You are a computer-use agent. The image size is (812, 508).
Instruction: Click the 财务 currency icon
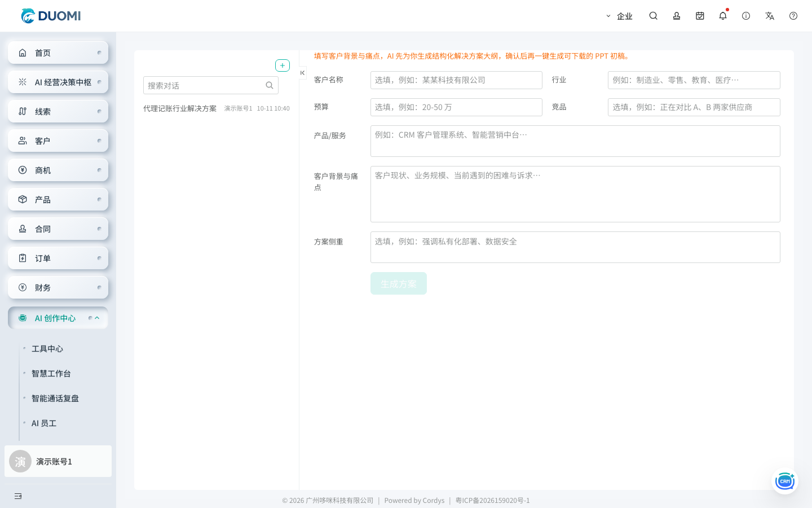click(x=23, y=287)
